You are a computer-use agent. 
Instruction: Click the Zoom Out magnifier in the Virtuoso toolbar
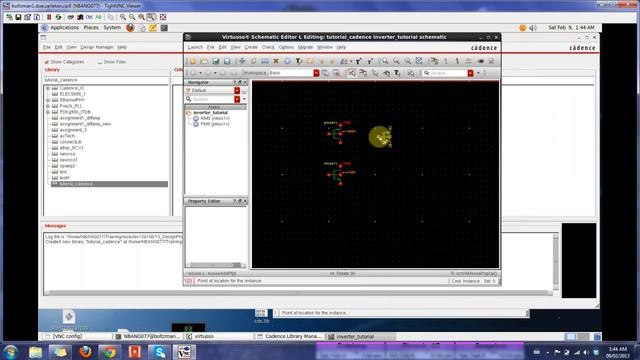pos(396,61)
